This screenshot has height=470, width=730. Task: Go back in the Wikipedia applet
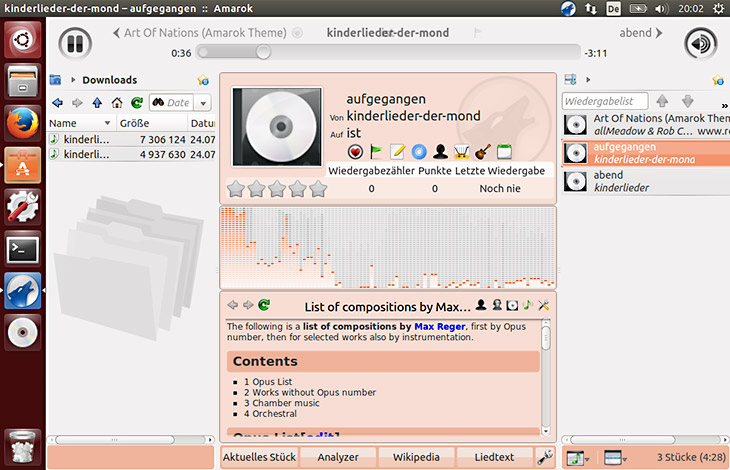click(x=233, y=305)
